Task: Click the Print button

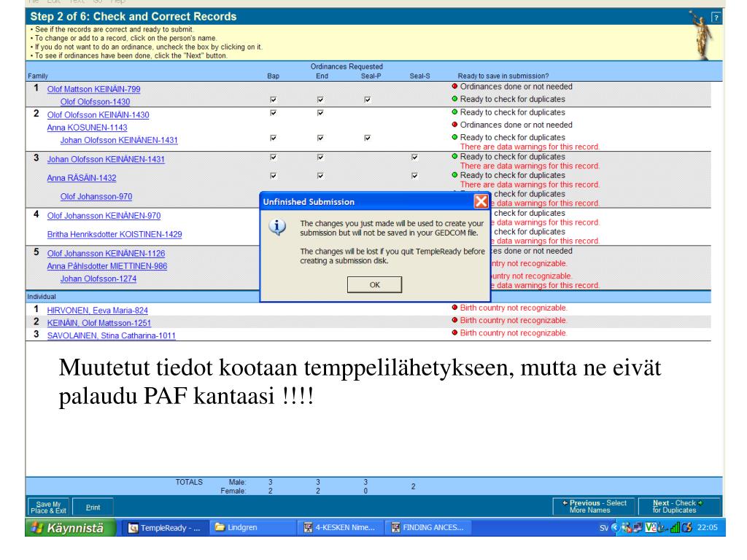Action: point(93,507)
